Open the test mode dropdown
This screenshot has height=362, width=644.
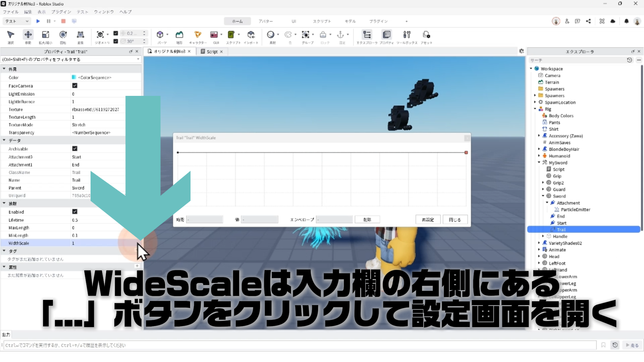17,21
